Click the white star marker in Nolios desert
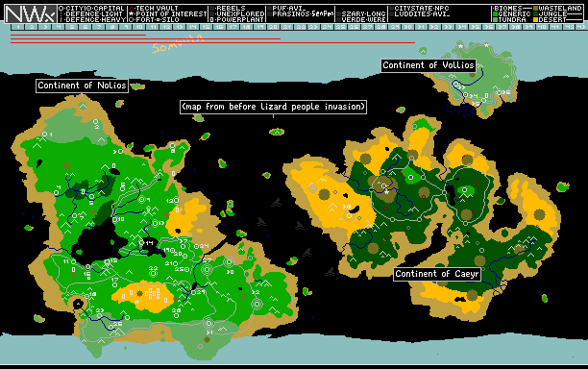This screenshot has width=588, height=369. click(x=136, y=302)
